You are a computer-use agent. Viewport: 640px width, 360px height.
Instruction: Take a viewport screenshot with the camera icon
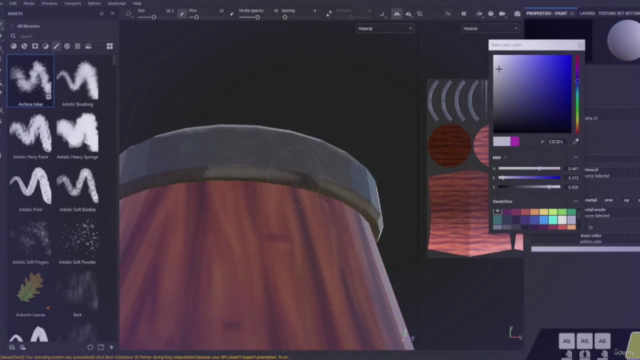click(x=517, y=14)
